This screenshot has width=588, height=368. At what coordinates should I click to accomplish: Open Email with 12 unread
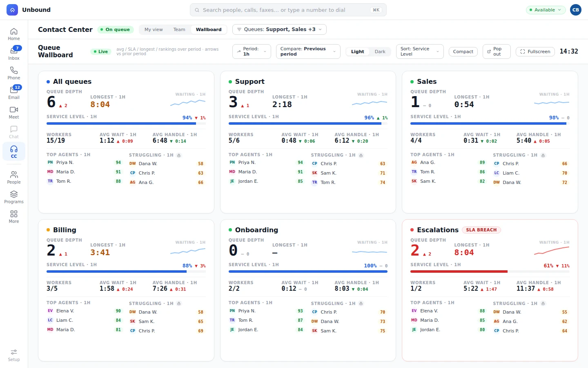coord(14,93)
